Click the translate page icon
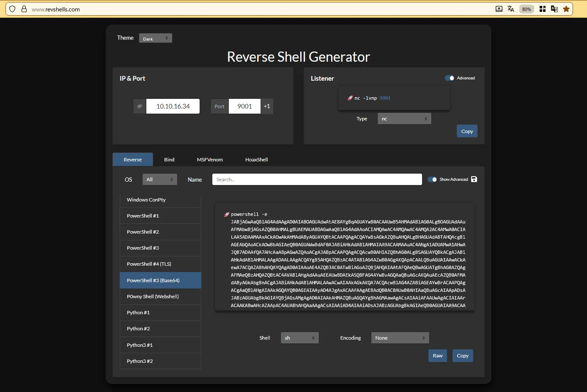The image size is (587, 392). click(511, 9)
